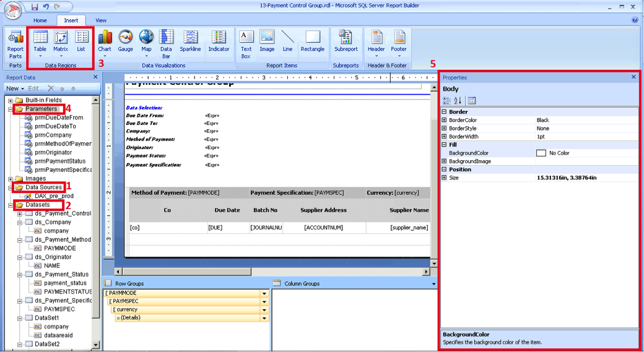644x352 pixels.
Task: Click Report Data scrollbar down arrow
Action: click(95, 345)
